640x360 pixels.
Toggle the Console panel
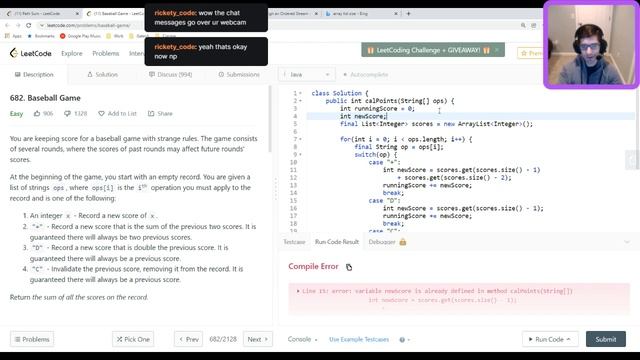coord(302,339)
